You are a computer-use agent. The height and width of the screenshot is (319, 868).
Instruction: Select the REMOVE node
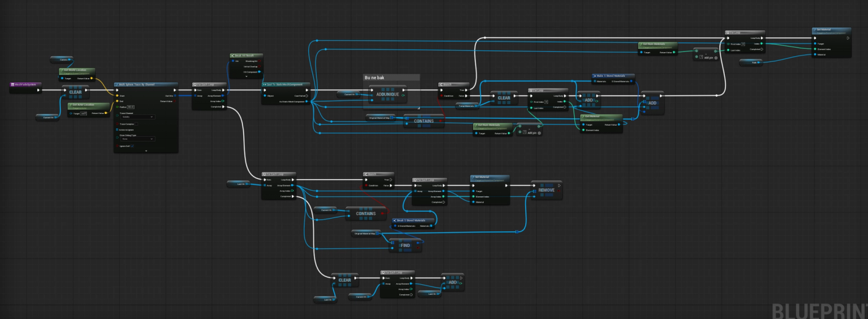pyautogui.click(x=547, y=190)
